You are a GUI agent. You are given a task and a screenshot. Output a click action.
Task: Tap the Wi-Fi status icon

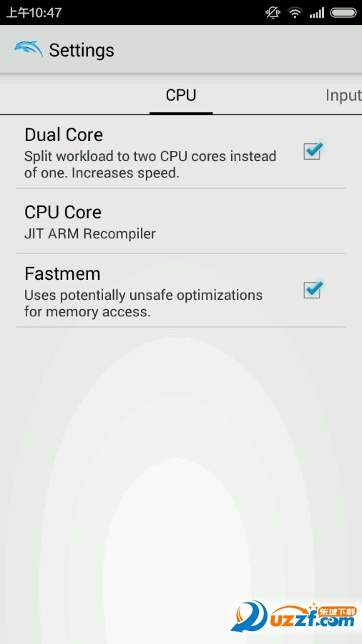tap(295, 13)
